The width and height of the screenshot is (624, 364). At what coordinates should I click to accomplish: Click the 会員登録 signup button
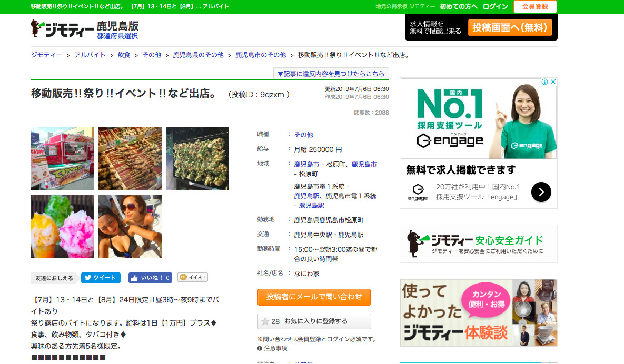click(x=535, y=6)
